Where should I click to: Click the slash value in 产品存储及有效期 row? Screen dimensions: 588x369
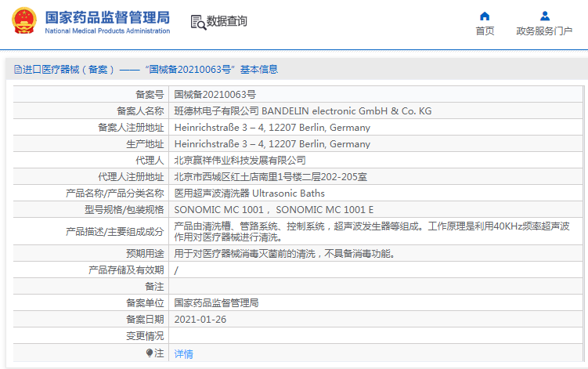(x=176, y=270)
